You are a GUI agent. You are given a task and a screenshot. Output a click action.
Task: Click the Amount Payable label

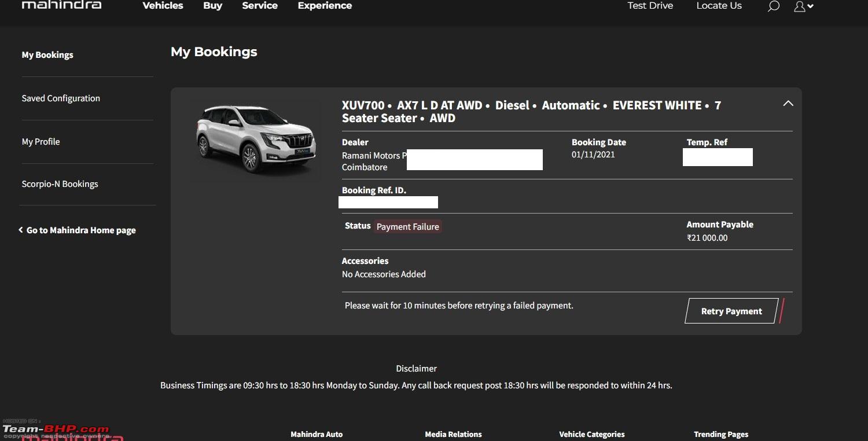pos(720,225)
